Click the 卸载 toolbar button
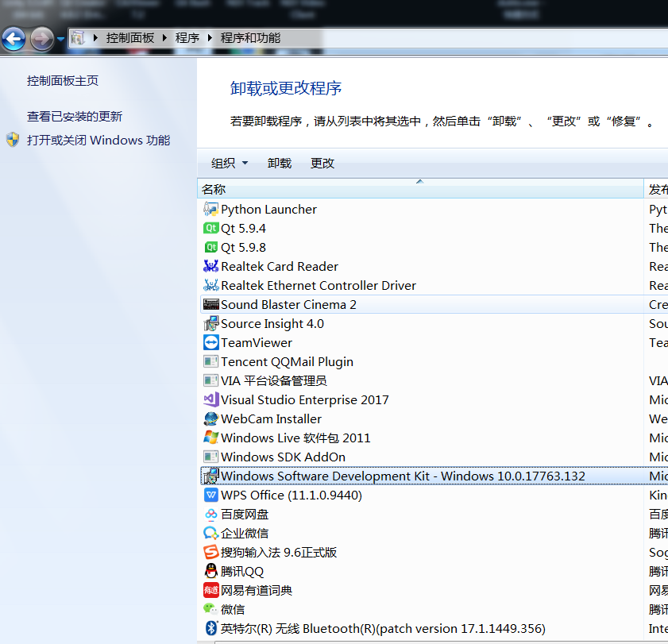The width and height of the screenshot is (668, 644). [x=280, y=163]
